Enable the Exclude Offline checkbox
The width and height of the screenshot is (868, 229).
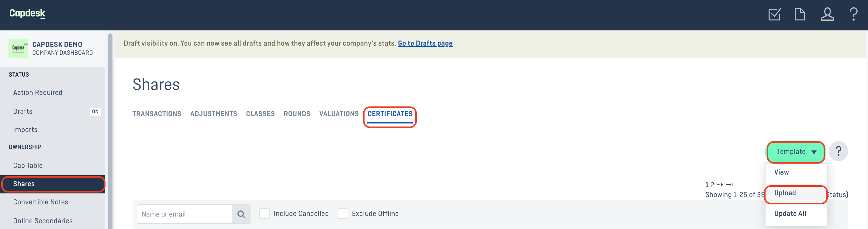(x=342, y=213)
